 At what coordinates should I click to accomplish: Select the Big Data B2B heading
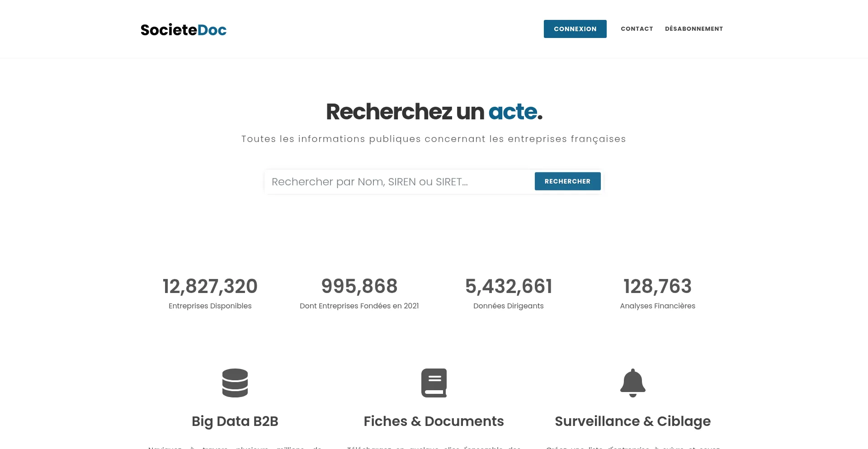(x=235, y=421)
